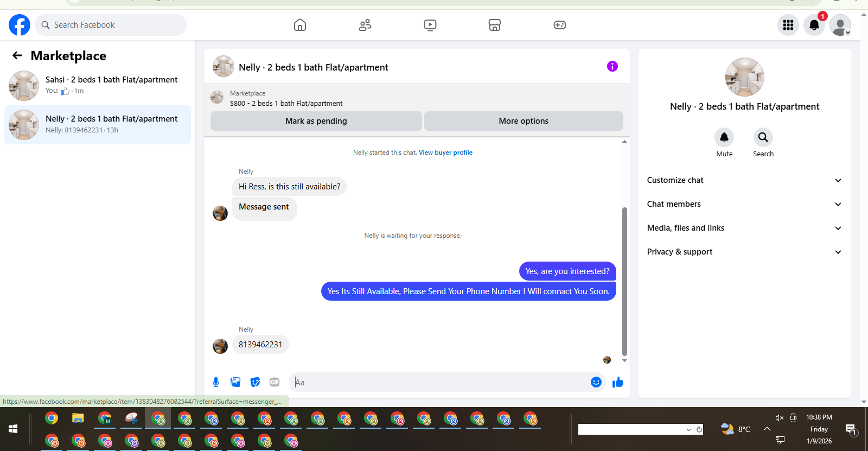Click the $800 - 2 beds listing title

[286, 103]
